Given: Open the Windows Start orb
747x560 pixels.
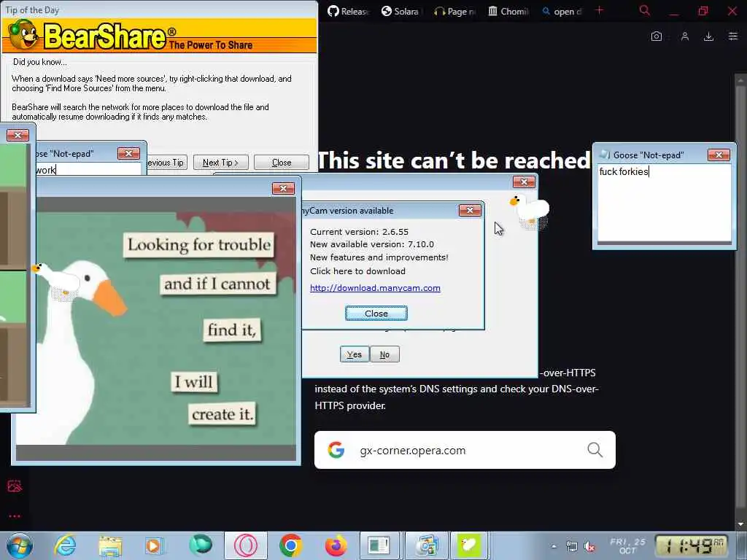Looking at the screenshot, I should pyautogui.click(x=20, y=545).
